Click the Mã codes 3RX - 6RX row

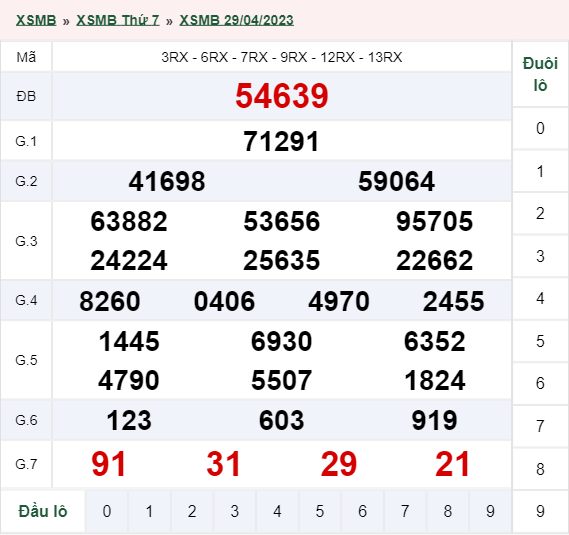coord(282,57)
